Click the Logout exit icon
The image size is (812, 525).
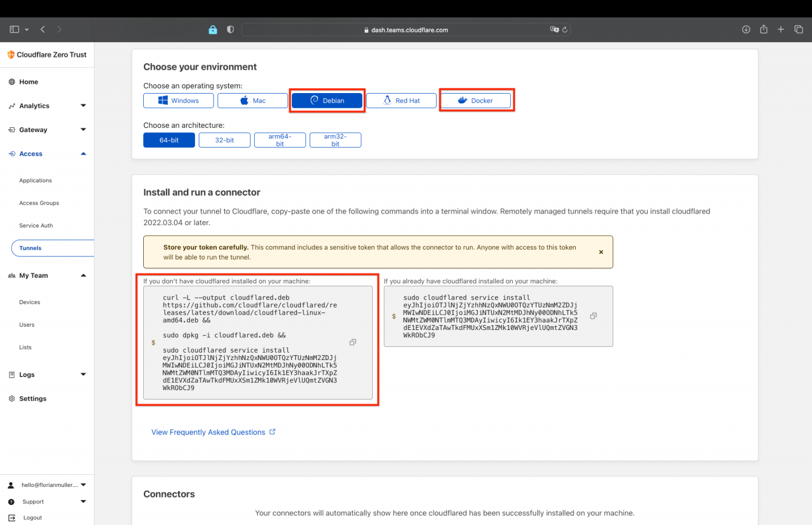[x=12, y=518]
